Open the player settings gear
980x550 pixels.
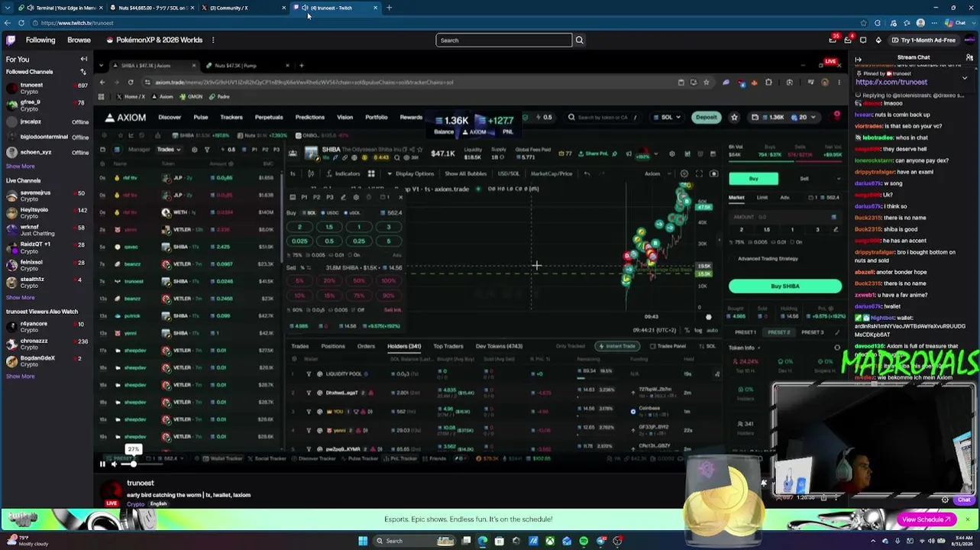(945, 500)
